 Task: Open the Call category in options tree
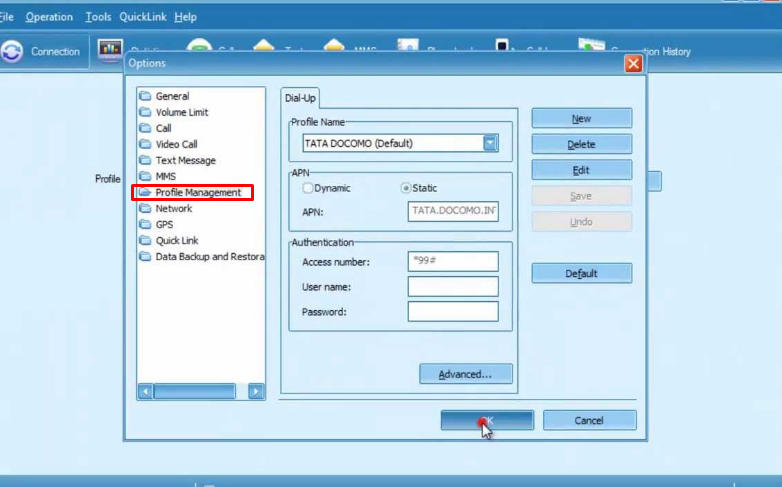tap(163, 128)
